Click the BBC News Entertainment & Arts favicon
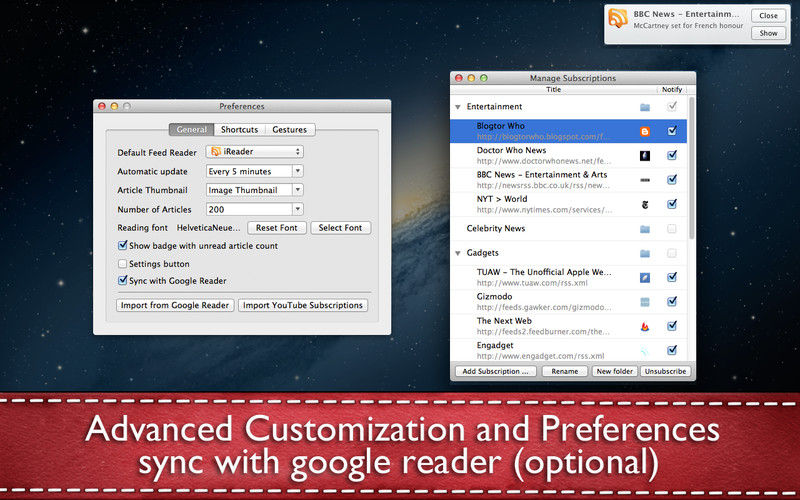 coord(645,180)
